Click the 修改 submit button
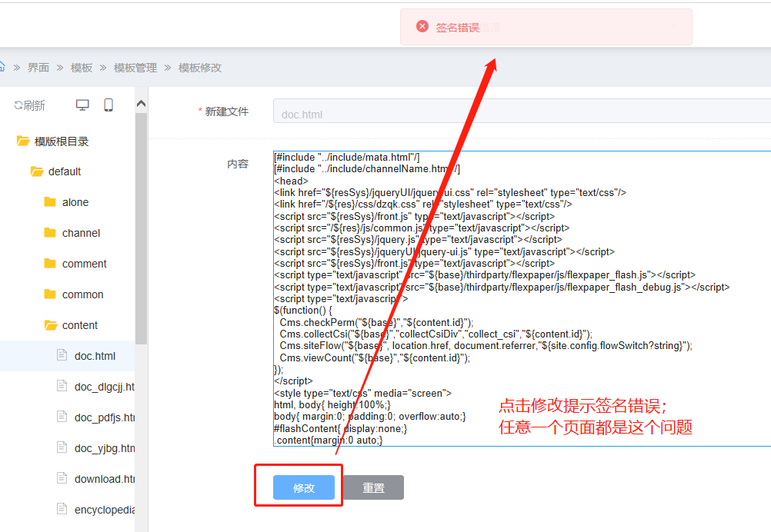The width and height of the screenshot is (771, 532). point(304,487)
